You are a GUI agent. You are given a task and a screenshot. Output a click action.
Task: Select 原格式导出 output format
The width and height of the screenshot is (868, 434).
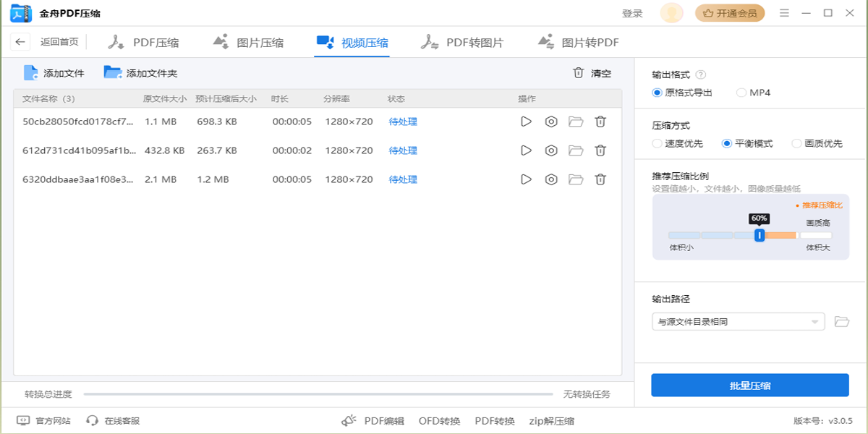coord(682,93)
